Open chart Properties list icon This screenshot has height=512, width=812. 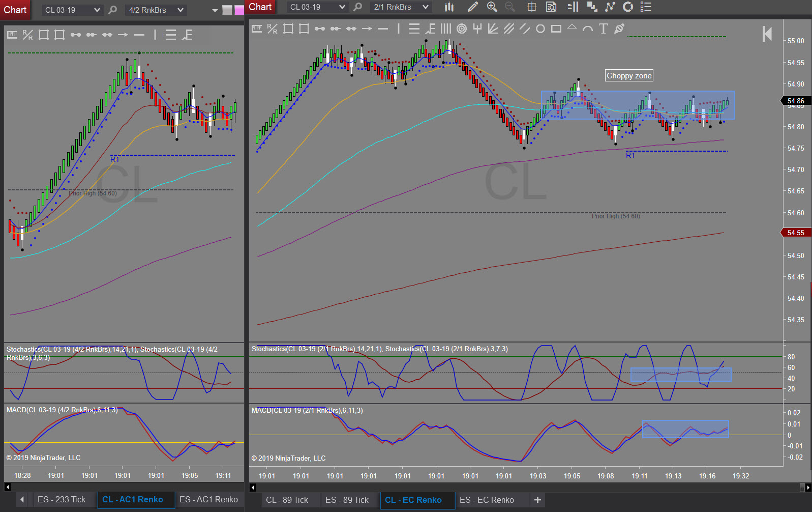(x=646, y=7)
